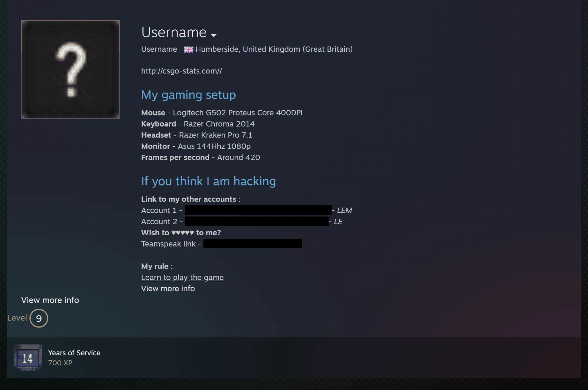Image resolution: width=588 pixels, height=390 pixels.
Task: Click the Keyboard Razer Chroma 2014 line
Action: click(x=198, y=124)
